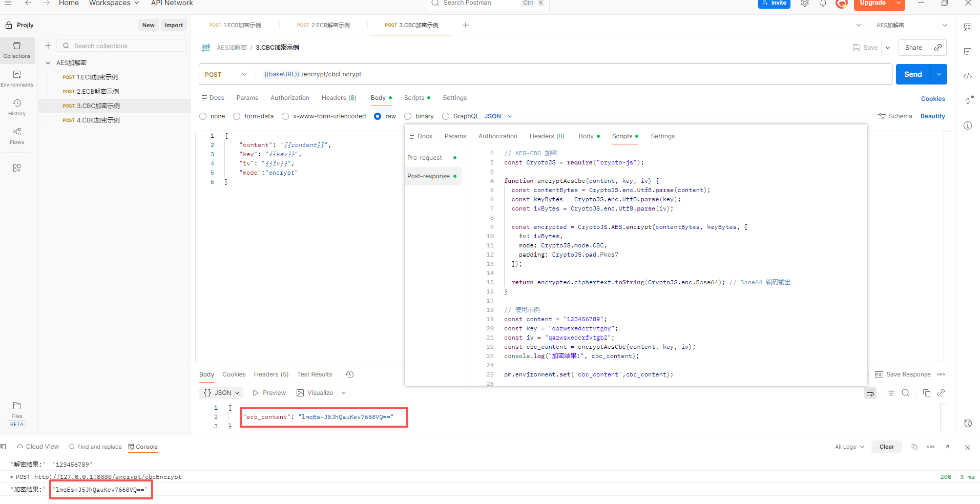Create a new collection with the plus icon
Viewport: 980px width, 504px height.
(x=48, y=46)
